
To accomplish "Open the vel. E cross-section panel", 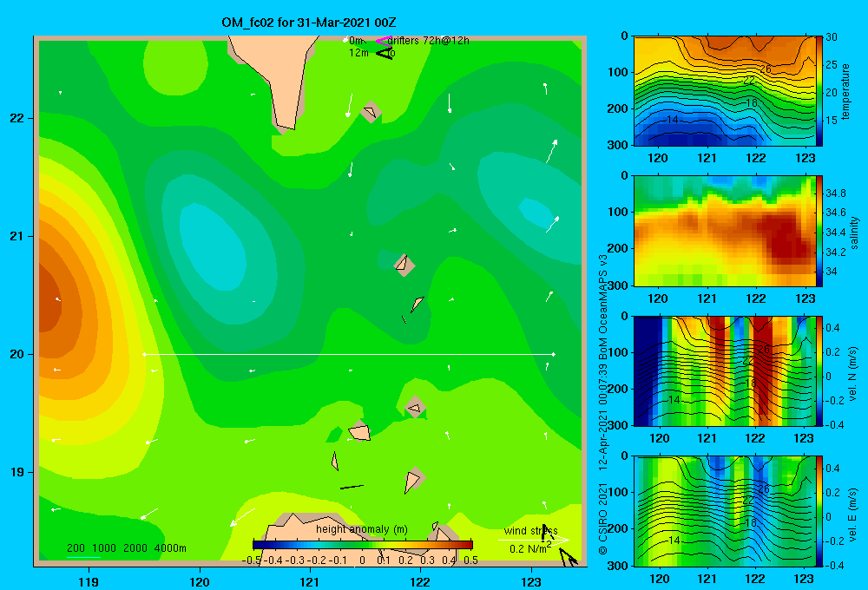I will 725,511.
